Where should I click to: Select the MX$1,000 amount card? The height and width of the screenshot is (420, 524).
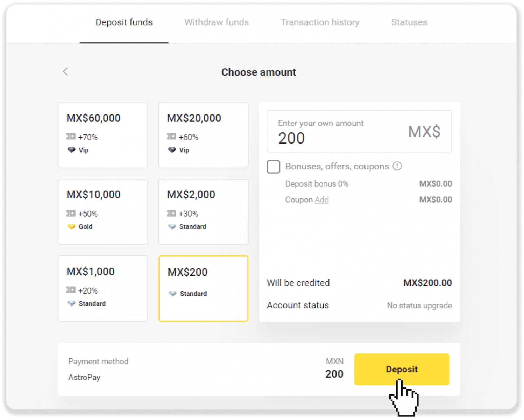[103, 288]
